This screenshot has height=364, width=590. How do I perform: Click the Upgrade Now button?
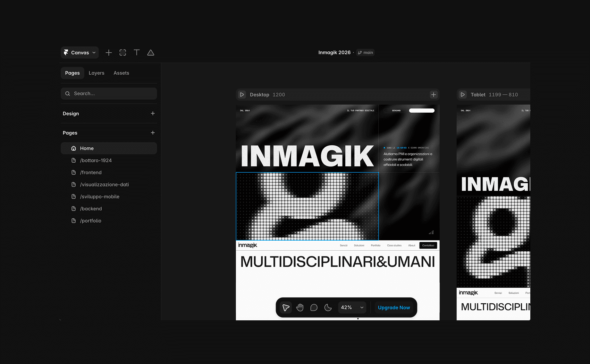(394, 307)
